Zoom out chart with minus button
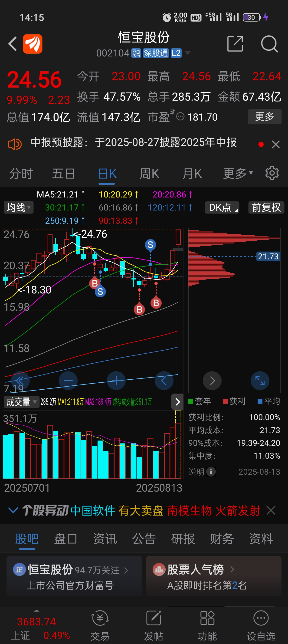The image size is (288, 644). [68, 381]
